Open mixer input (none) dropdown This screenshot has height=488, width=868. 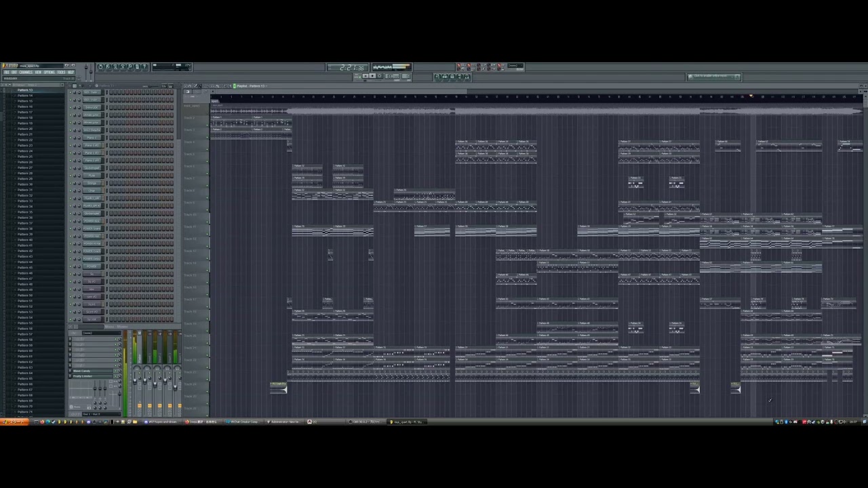(101, 333)
